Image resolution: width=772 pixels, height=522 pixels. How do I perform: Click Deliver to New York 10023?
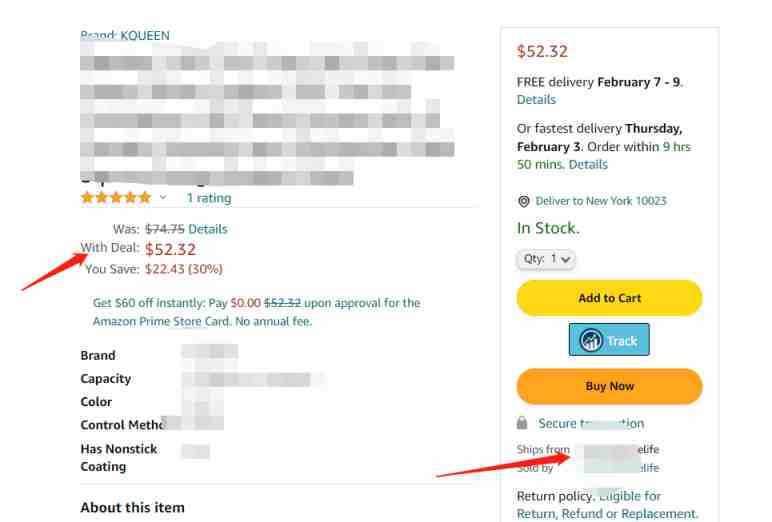[601, 201]
